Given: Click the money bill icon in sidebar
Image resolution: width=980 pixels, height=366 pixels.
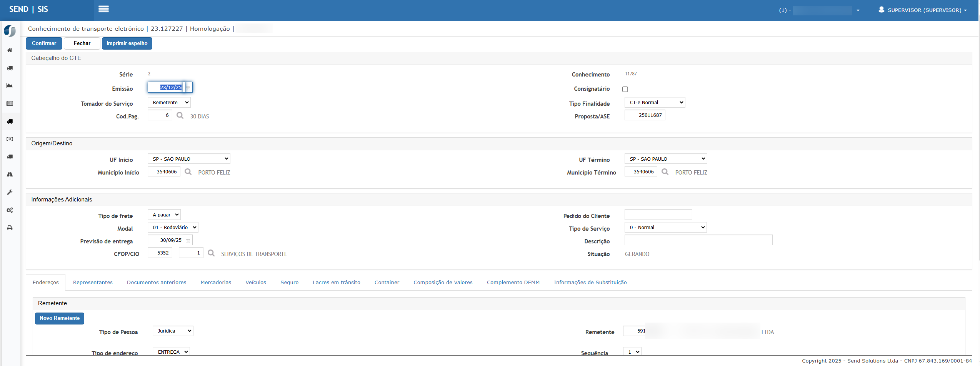Looking at the screenshot, I should point(10,139).
